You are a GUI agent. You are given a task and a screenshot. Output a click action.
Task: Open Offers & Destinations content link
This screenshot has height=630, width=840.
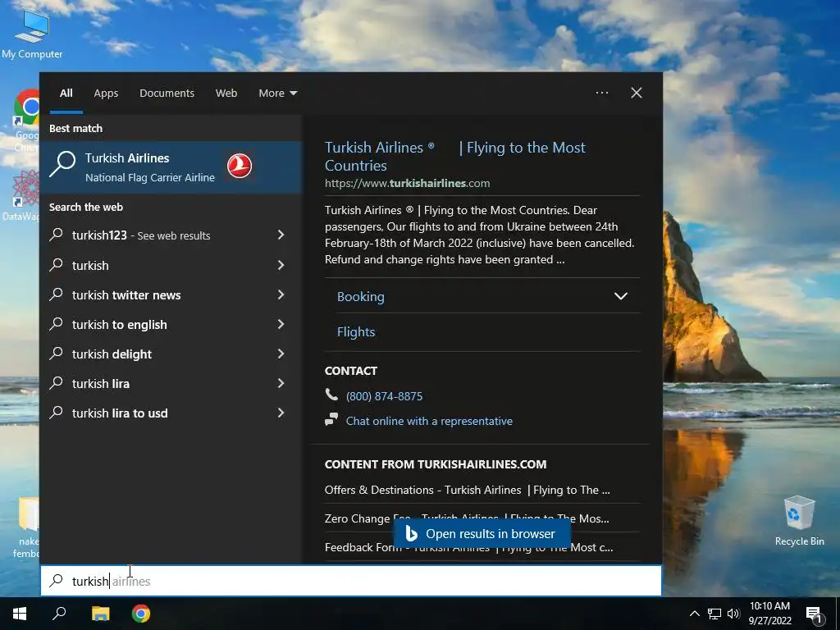(x=467, y=490)
